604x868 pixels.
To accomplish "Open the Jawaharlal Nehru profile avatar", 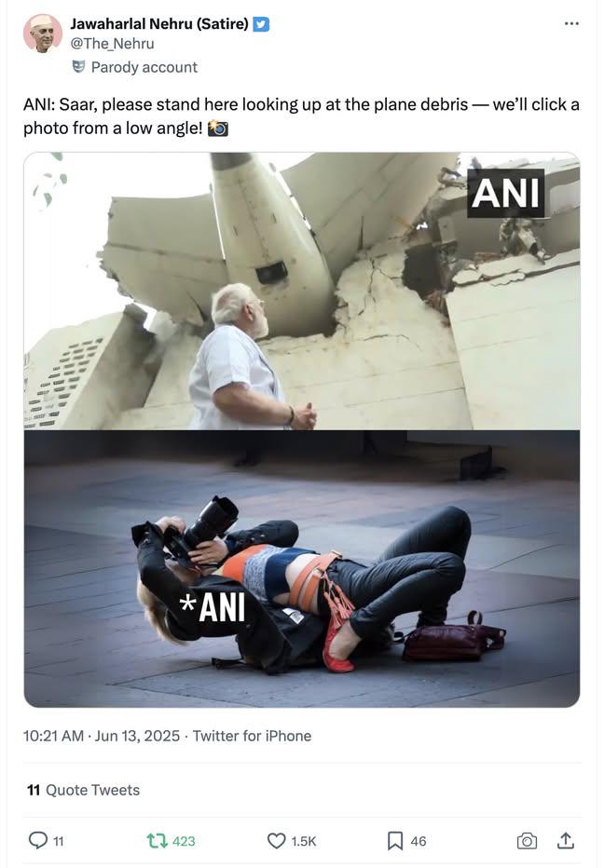I will click(43, 34).
